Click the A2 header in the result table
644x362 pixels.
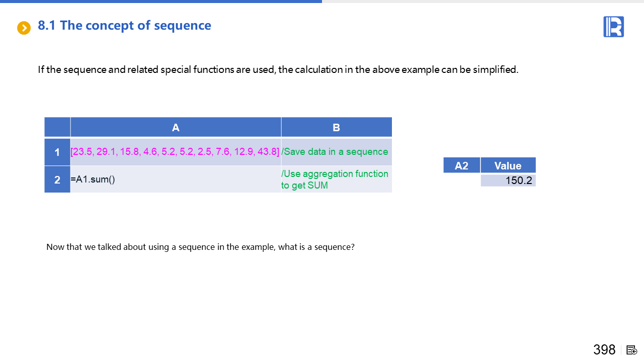coord(461,165)
